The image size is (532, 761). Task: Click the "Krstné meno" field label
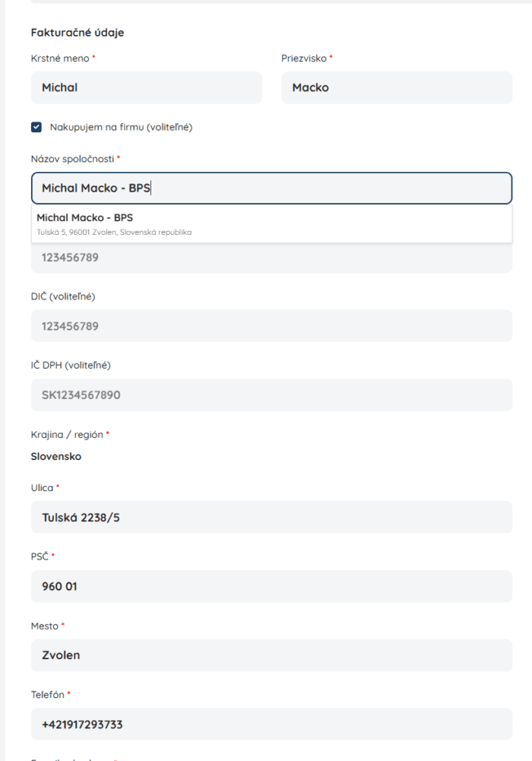click(x=58, y=58)
